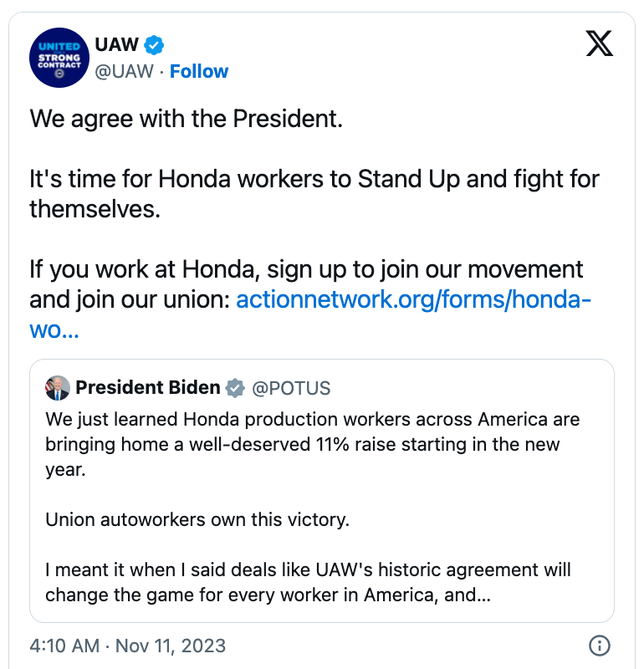Click the UAW display name

[117, 44]
